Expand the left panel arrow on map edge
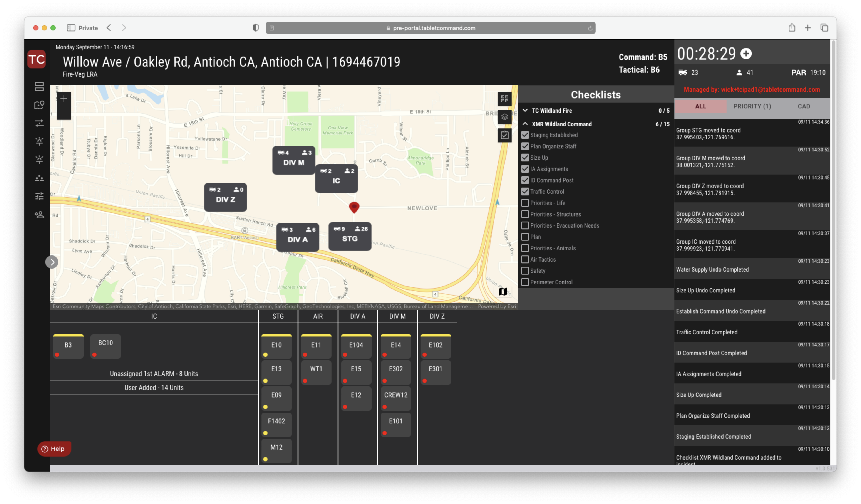This screenshot has height=504, width=861. pyautogui.click(x=52, y=262)
